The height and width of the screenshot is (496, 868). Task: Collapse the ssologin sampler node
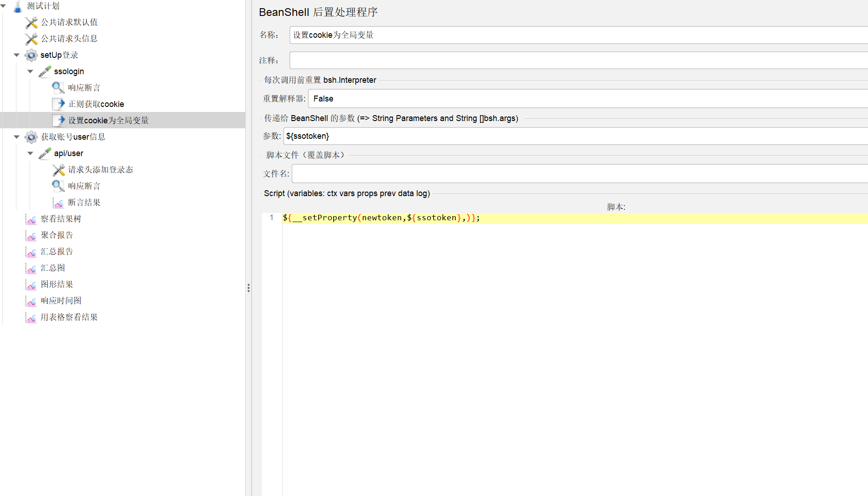point(30,71)
